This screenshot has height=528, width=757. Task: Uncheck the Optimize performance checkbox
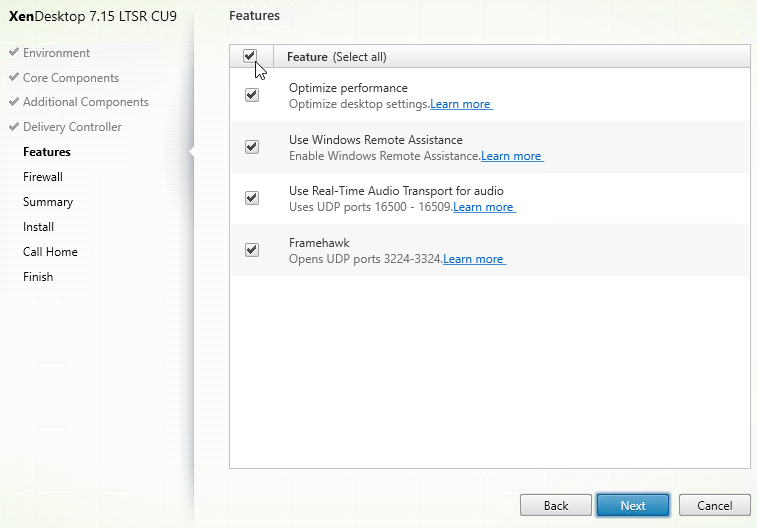(x=252, y=95)
